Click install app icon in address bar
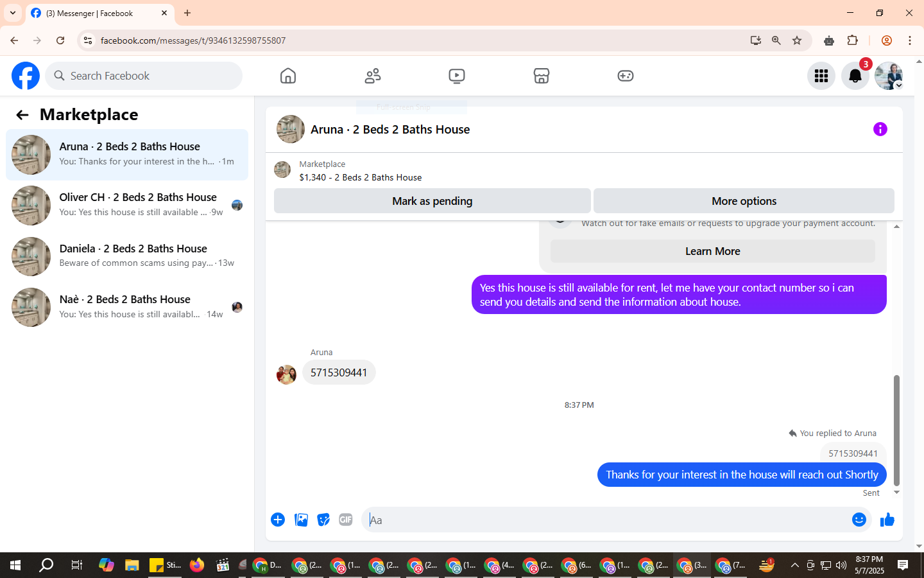The width and height of the screenshot is (924, 578). point(756,40)
